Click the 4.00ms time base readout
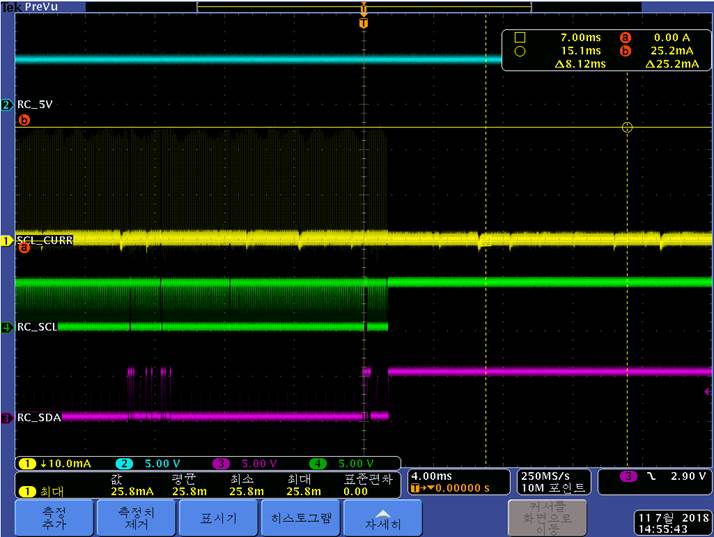Image resolution: width=714 pixels, height=537 pixels. point(432,476)
